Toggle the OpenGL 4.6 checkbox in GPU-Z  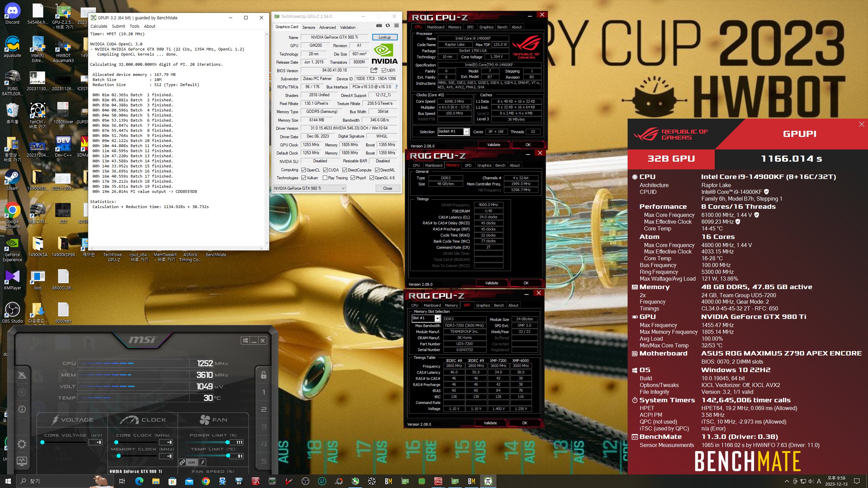coord(372,178)
